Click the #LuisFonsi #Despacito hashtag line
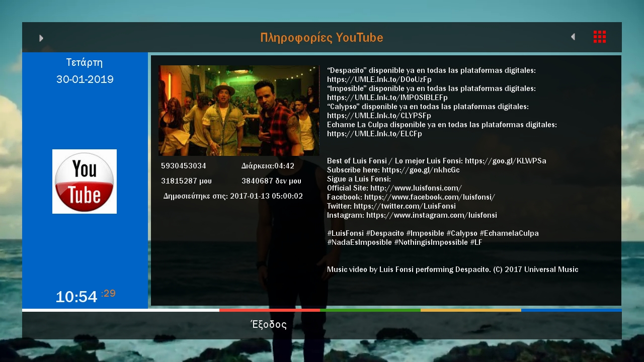 (433, 233)
